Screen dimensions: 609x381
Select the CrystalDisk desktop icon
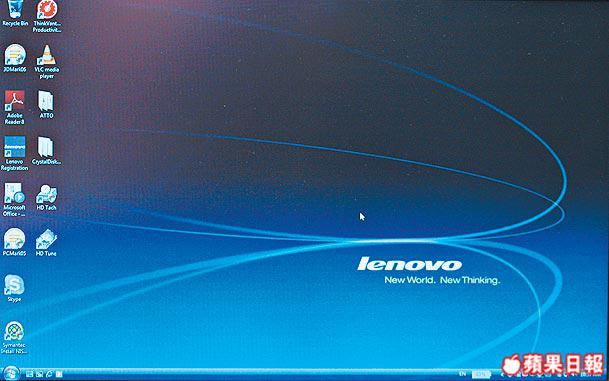pos(46,150)
